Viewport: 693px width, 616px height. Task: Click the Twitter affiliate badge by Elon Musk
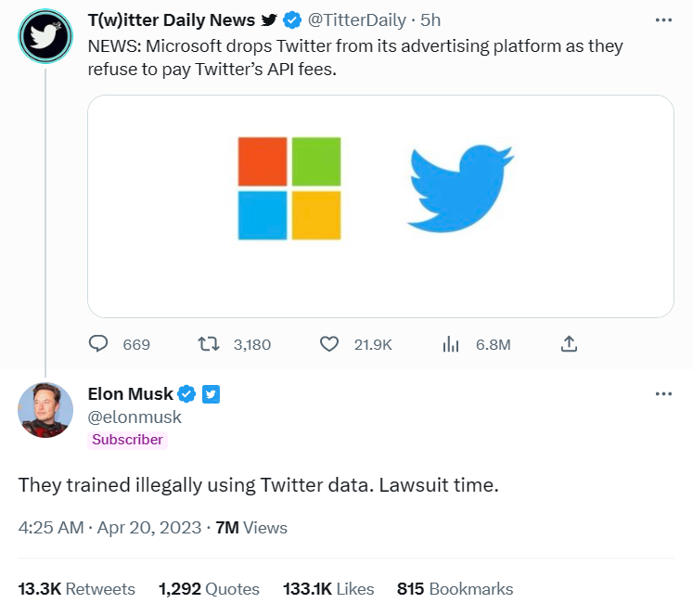[211, 394]
